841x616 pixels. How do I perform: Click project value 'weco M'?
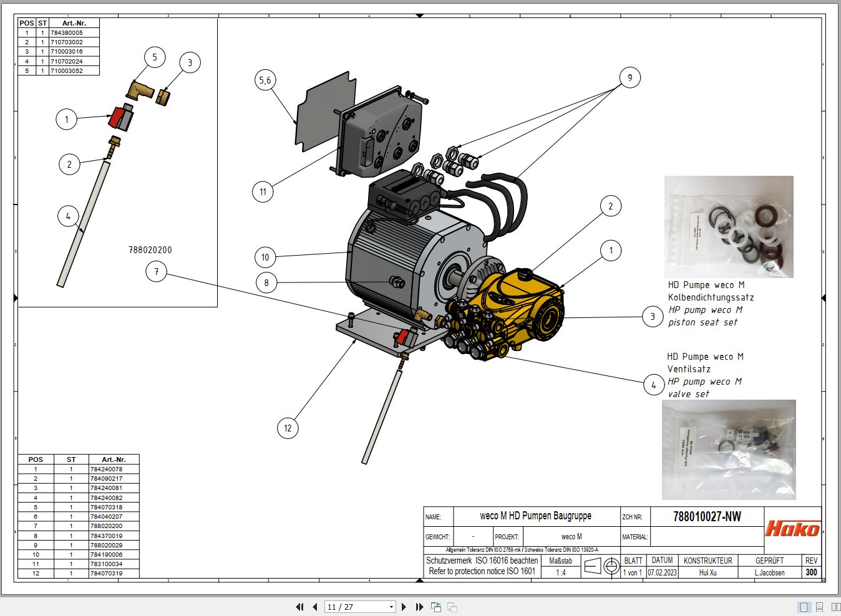pos(571,536)
